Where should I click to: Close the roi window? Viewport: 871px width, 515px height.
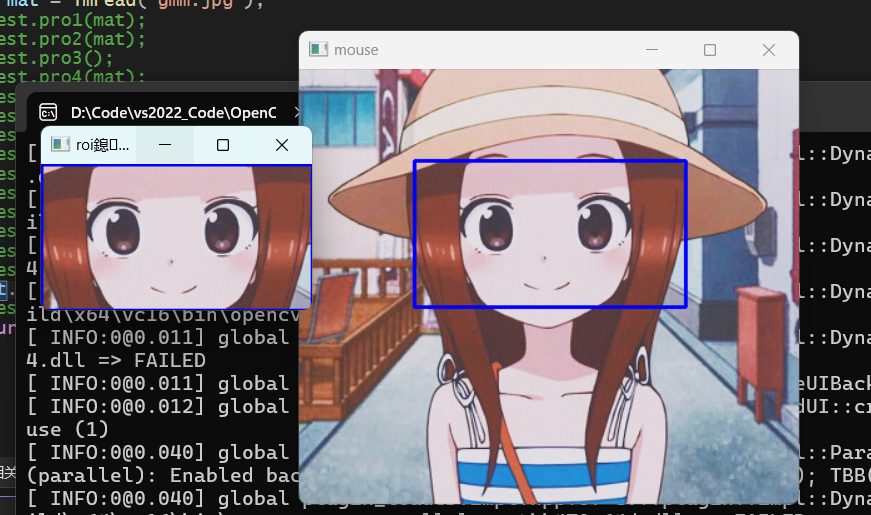pos(282,145)
